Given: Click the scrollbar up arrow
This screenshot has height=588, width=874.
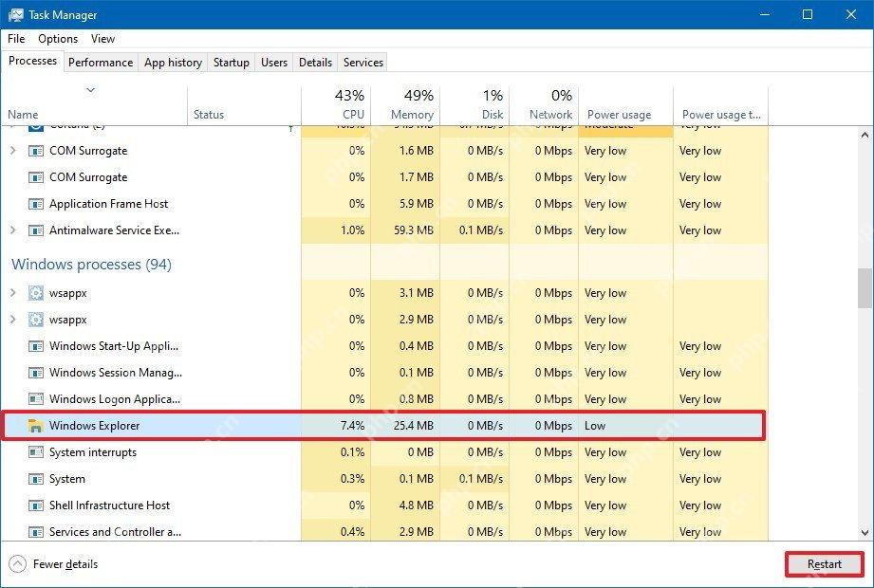Looking at the screenshot, I should 865,135.
